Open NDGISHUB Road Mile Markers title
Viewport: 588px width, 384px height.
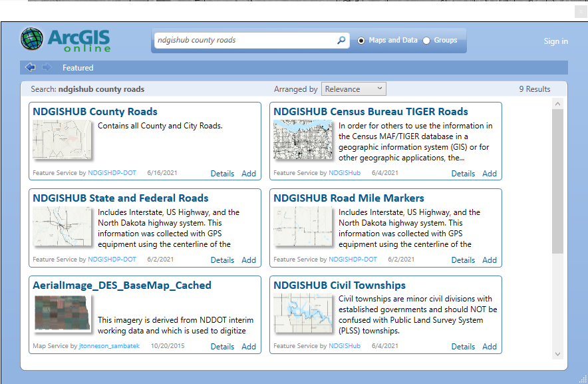349,198
